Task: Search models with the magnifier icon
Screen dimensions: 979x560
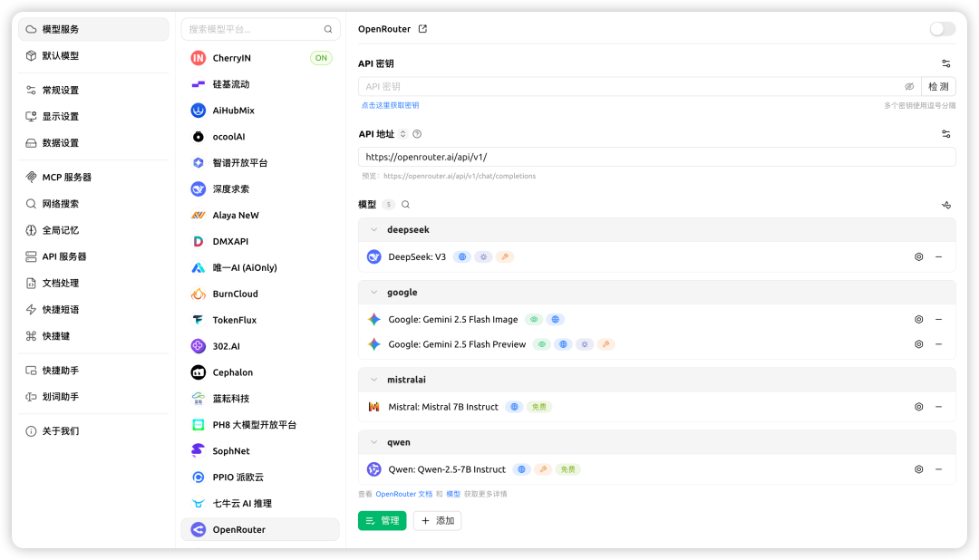Action: point(405,205)
